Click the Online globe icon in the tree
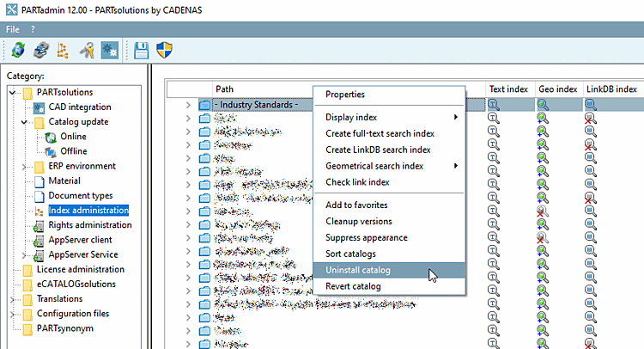644x349 pixels. [x=51, y=137]
